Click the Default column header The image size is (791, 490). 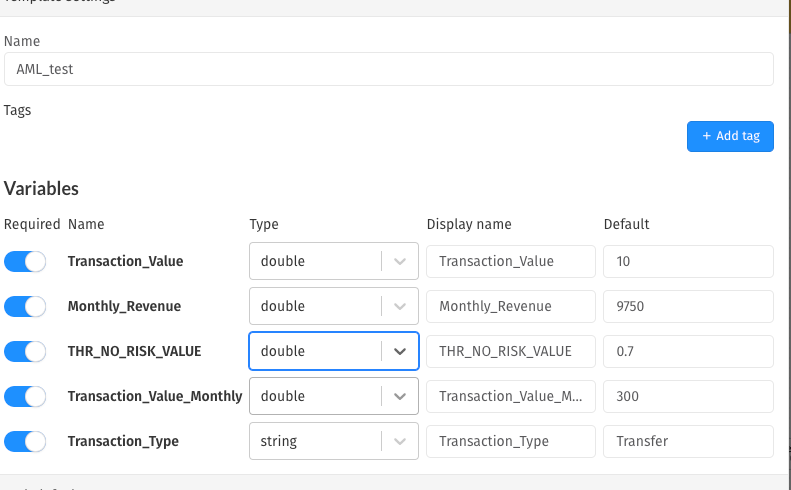tap(627, 224)
